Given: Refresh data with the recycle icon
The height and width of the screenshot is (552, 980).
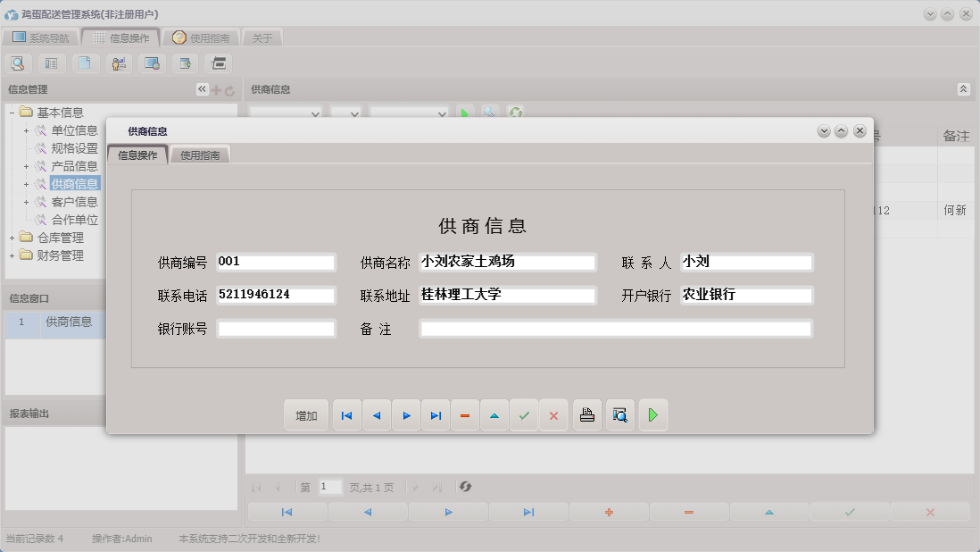Looking at the screenshot, I should coord(516,113).
